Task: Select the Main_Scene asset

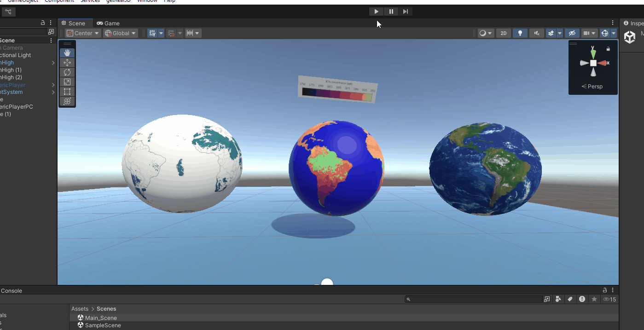Action: pyautogui.click(x=101, y=318)
